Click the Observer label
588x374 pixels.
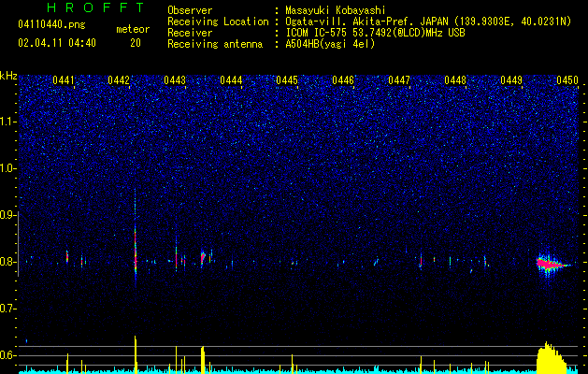tap(190, 10)
